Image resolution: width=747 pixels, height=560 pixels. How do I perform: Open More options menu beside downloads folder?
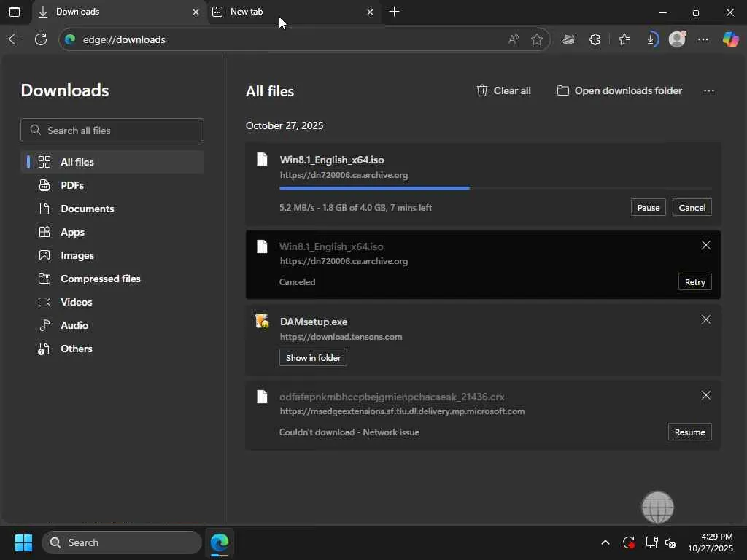(708, 90)
